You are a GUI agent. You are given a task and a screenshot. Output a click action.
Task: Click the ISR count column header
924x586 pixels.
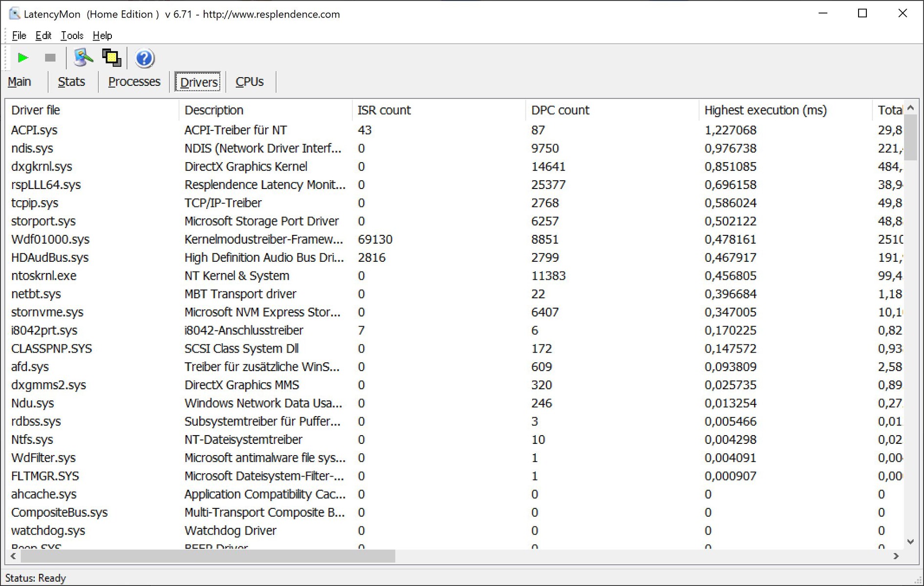coord(384,110)
